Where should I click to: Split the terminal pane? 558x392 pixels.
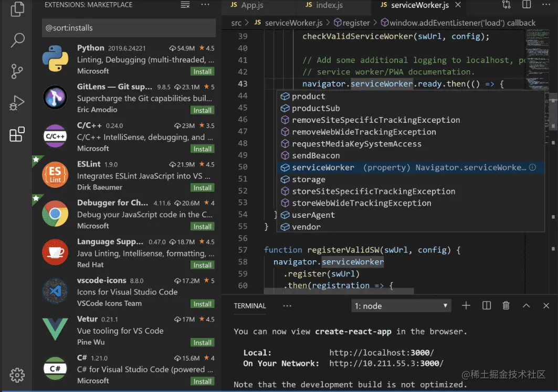point(487,305)
